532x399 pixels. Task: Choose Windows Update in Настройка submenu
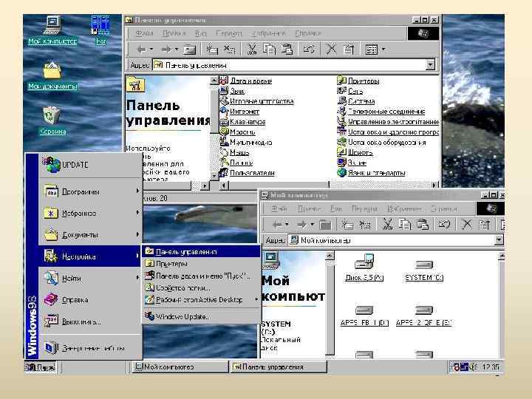[201, 316]
